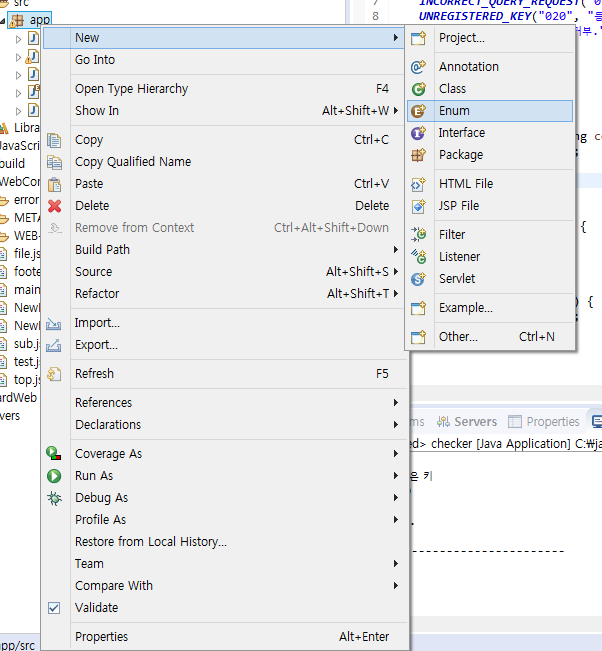The image size is (602, 651).
Task: Click the Other wizard icon
Action: pyautogui.click(x=418, y=337)
